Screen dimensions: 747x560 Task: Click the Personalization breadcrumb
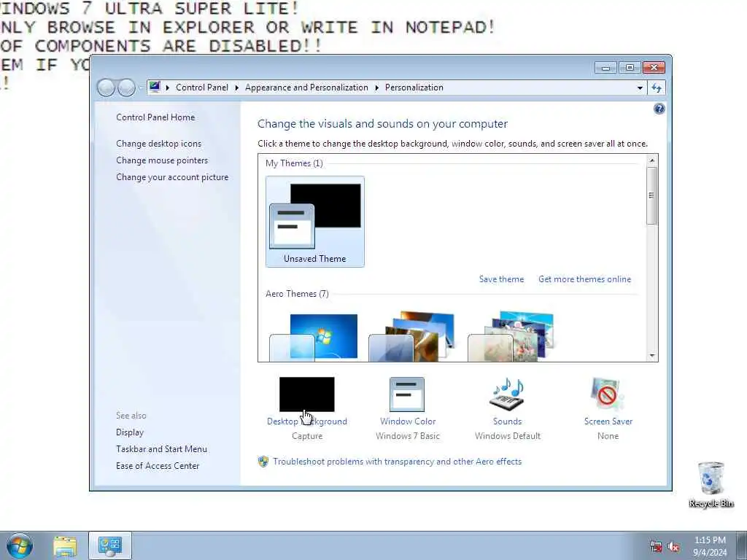tap(414, 87)
